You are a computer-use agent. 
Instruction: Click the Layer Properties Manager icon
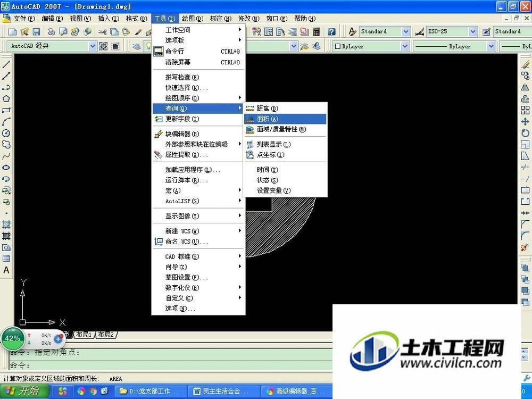click(x=136, y=46)
